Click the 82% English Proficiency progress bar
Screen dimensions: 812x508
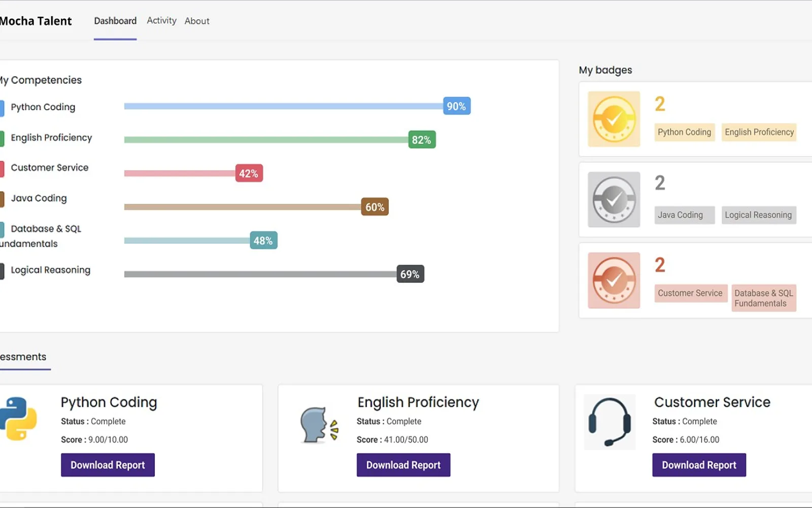[280, 140]
